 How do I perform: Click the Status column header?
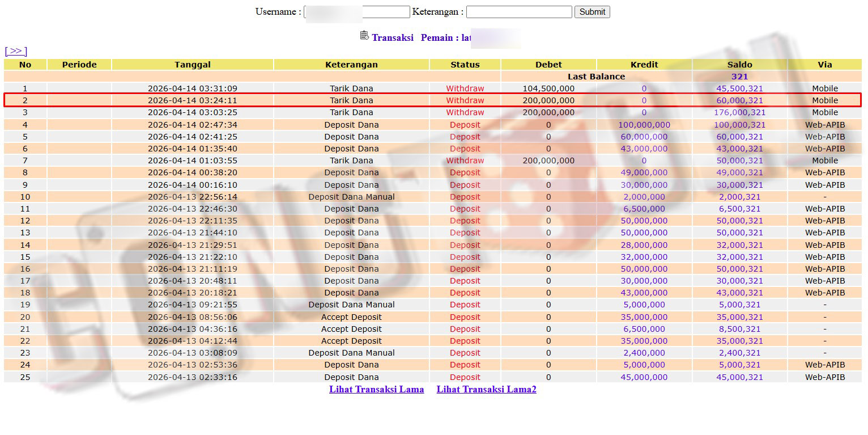tap(465, 65)
